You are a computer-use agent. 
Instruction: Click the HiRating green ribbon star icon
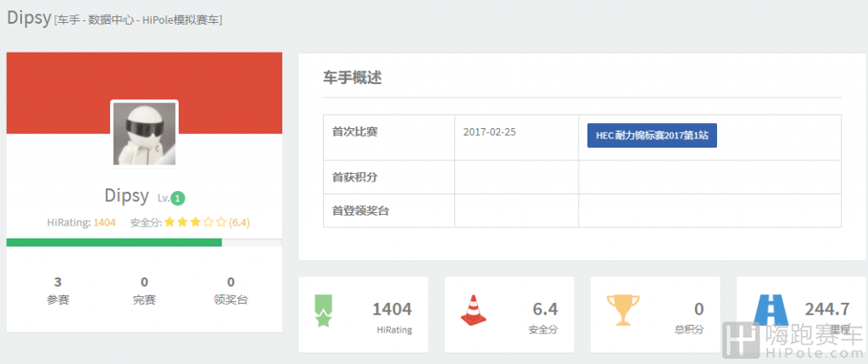323,311
